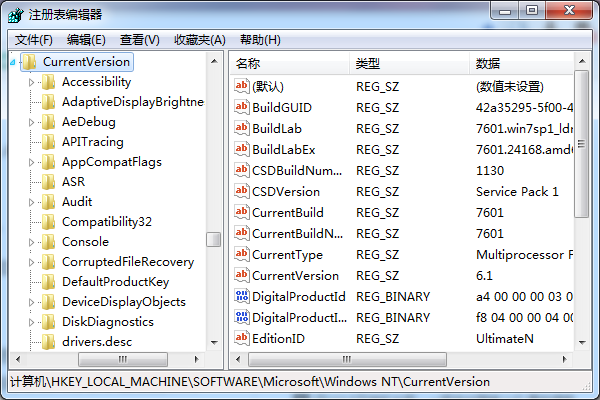
Task: Click the string icon of CSDVersion value
Action: [242, 191]
